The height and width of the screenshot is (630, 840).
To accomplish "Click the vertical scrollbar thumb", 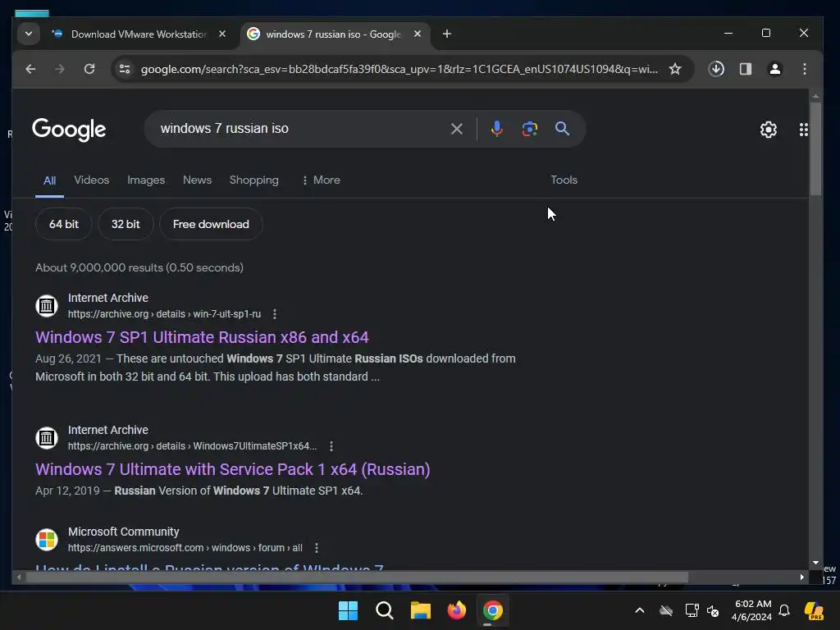I will tap(815, 148).
